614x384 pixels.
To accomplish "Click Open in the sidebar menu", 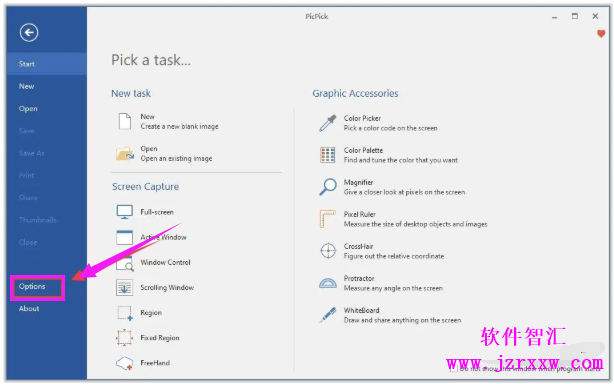I will [28, 109].
